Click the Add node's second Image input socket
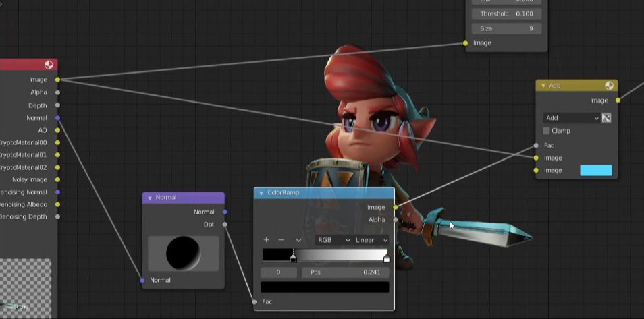Image resolution: width=644 pixels, height=319 pixels. (536, 171)
